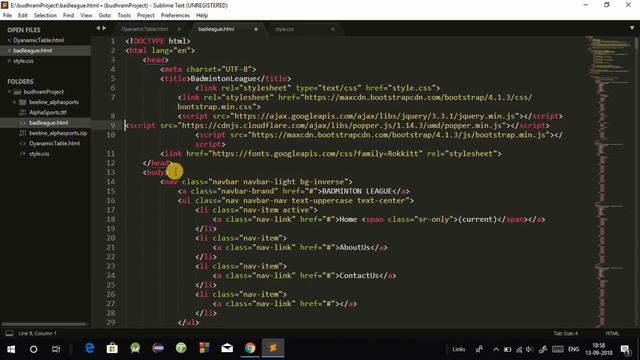Open beeline_alphasports.zip in sidebar

tap(58, 133)
